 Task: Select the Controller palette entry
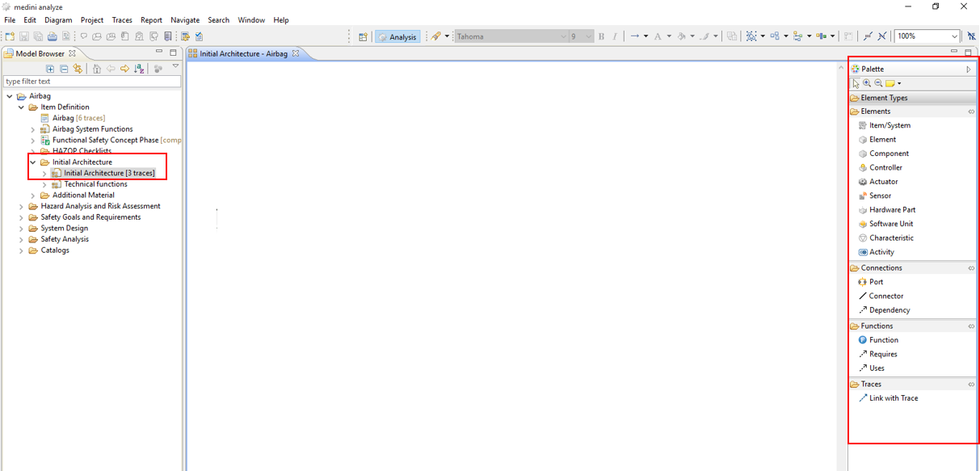pyautogui.click(x=880, y=168)
